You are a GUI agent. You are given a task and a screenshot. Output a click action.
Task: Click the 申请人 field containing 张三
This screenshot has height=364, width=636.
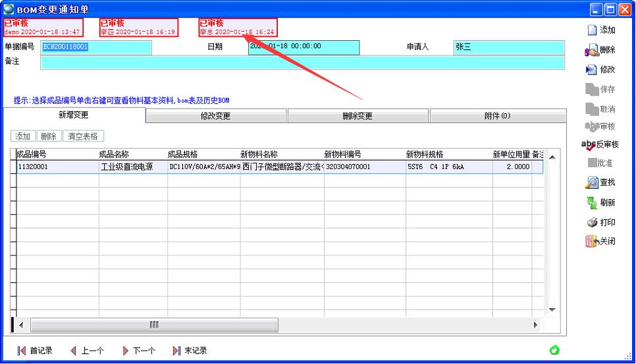tap(508, 47)
